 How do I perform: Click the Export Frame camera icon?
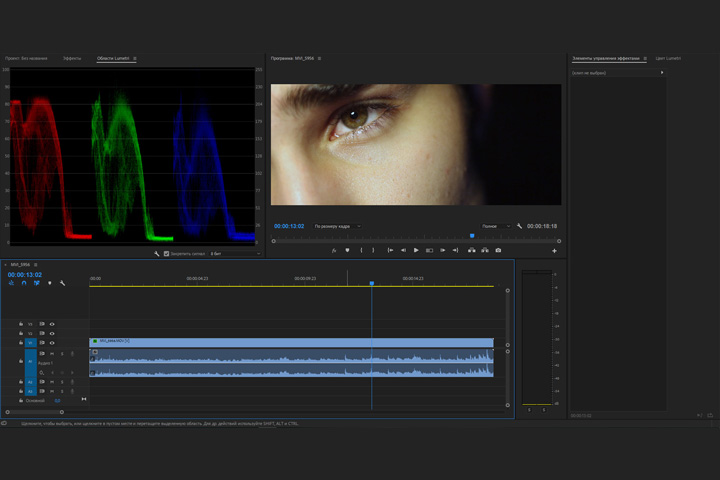pos(498,250)
